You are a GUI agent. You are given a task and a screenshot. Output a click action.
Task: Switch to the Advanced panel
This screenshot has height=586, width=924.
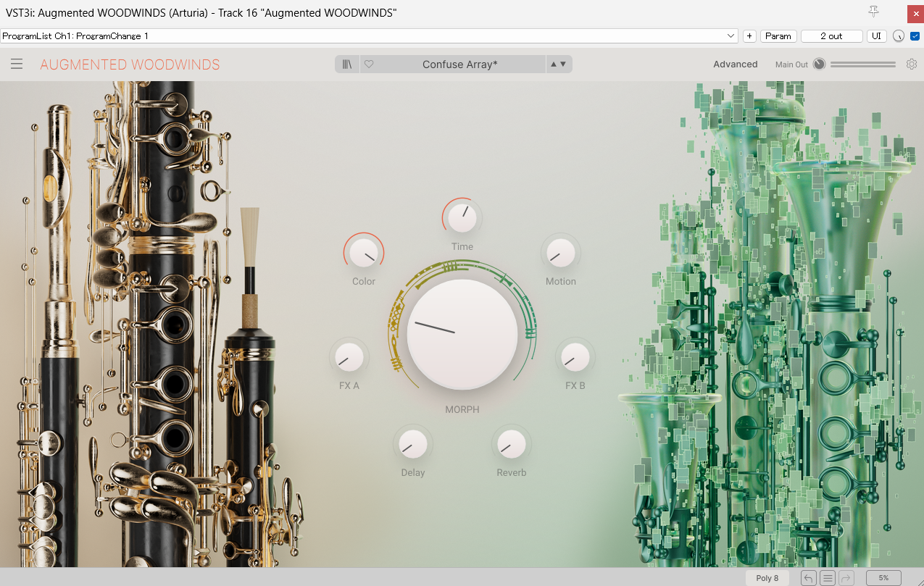point(736,64)
